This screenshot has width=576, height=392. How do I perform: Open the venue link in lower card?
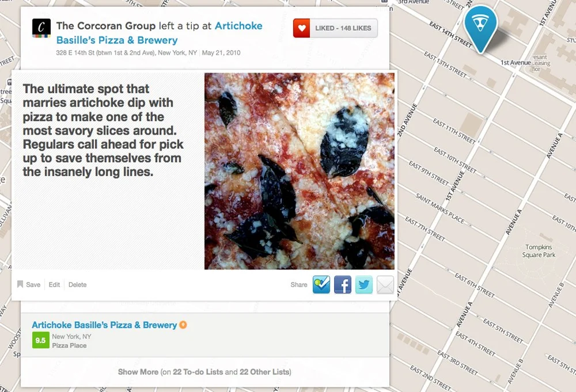104,325
